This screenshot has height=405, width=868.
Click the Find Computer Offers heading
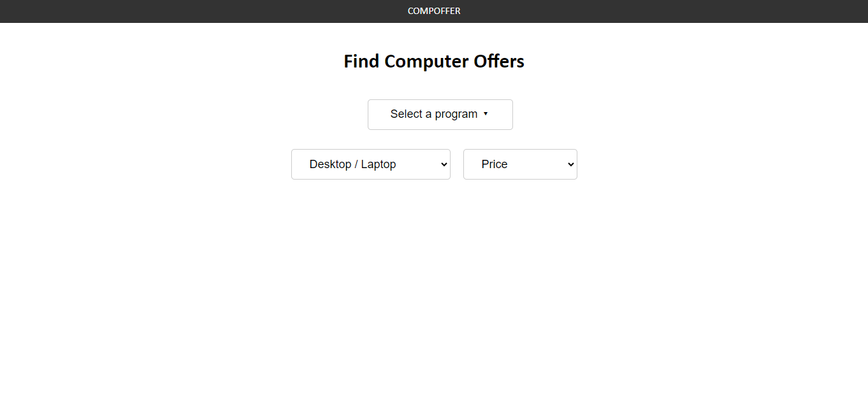[434, 61]
